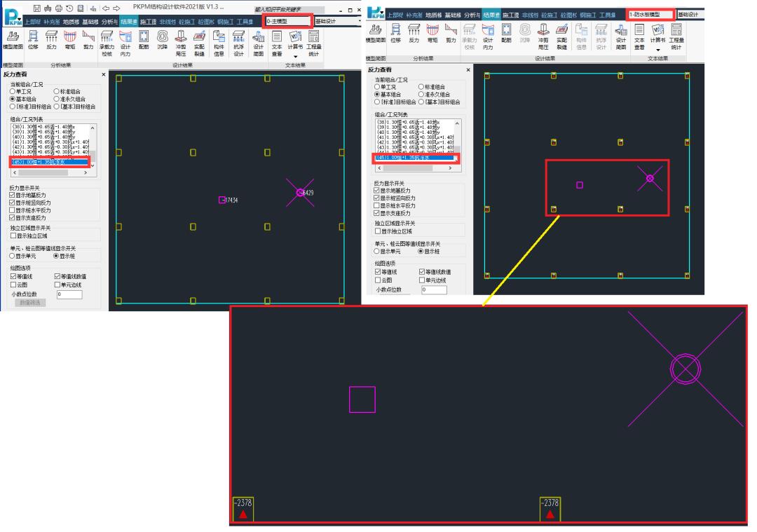Open the 0-主模型 dropdown in left window
Screen dimensions: 757x532
pyautogui.click(x=288, y=21)
